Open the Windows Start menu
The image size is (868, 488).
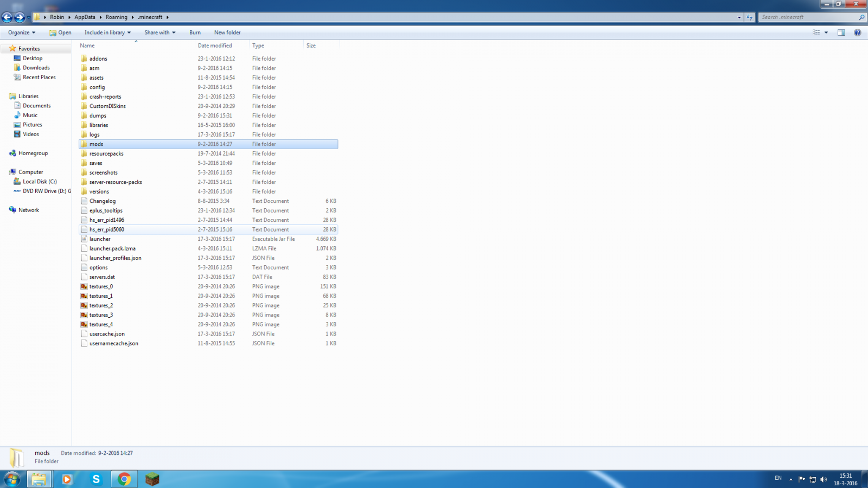click(12, 479)
